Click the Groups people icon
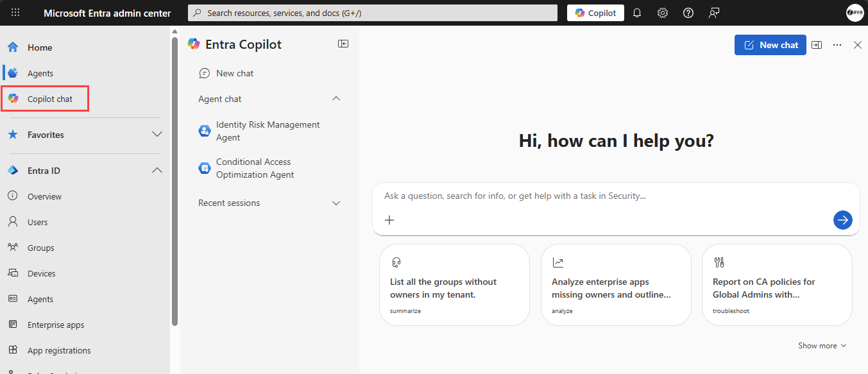Screen dimensions: 868x374 tap(13, 247)
